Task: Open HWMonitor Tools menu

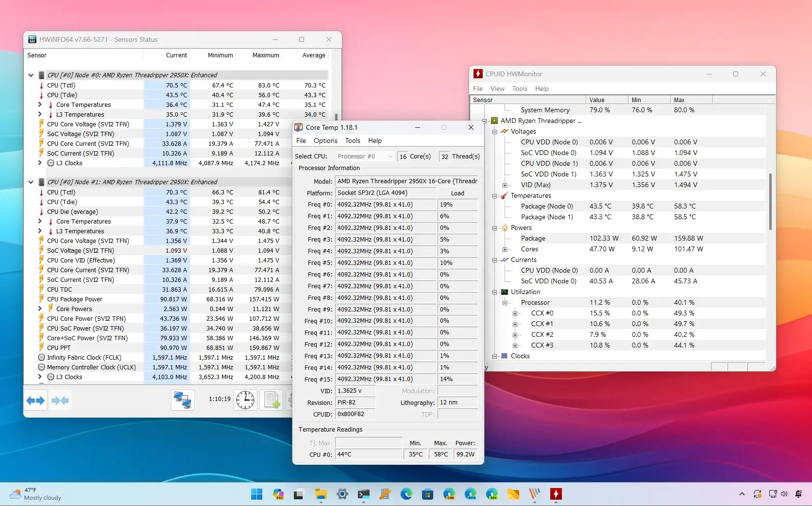Action: point(520,88)
